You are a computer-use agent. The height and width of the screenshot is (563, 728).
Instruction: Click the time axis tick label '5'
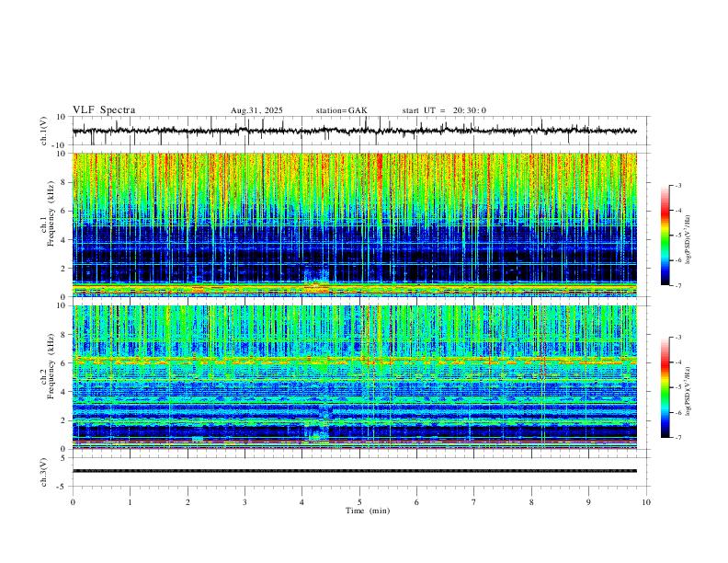[x=359, y=502]
